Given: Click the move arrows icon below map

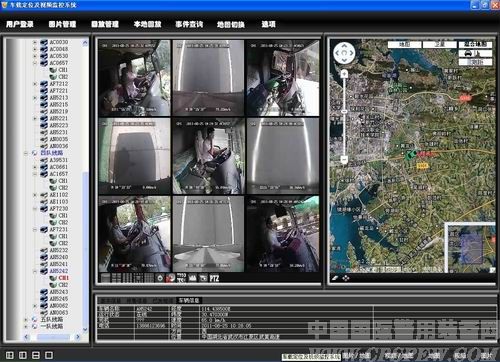Looking at the screenshot, I should point(346,278).
